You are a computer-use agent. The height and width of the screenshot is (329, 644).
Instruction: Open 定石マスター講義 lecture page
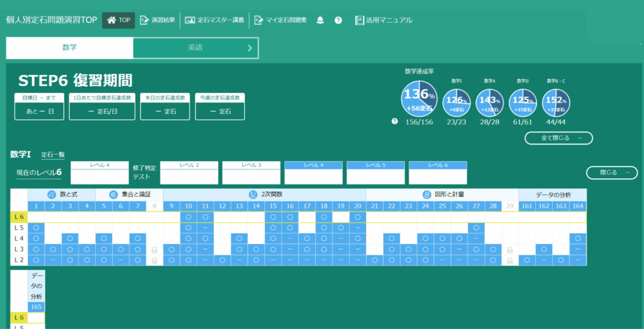[x=214, y=20]
